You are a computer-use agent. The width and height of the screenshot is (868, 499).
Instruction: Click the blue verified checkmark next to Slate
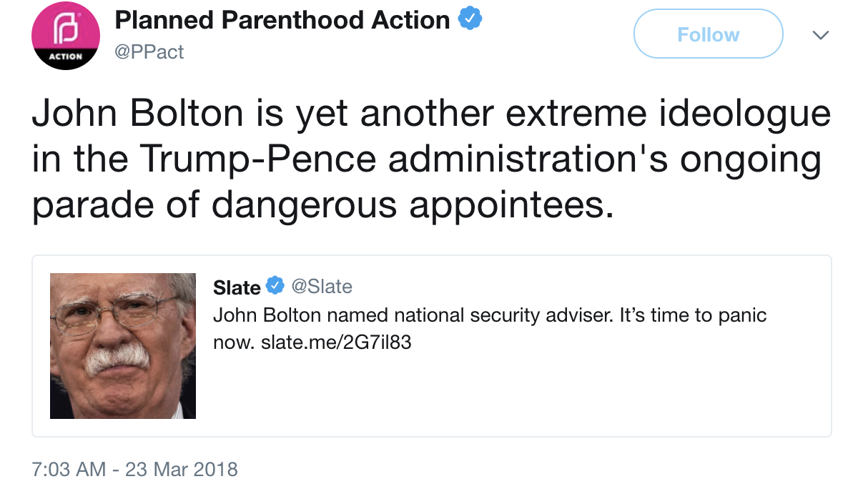pyautogui.click(x=275, y=287)
